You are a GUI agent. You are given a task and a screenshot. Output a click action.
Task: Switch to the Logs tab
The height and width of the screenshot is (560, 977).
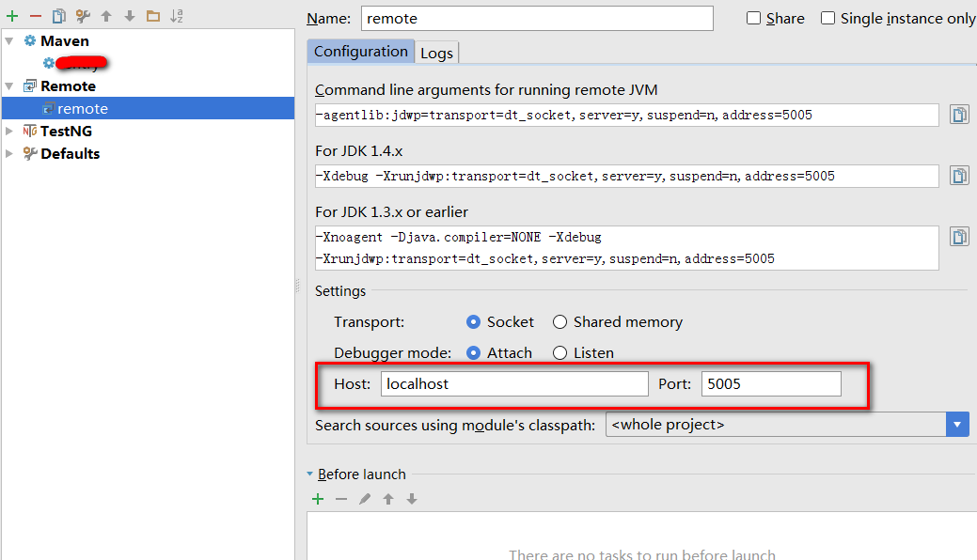pyautogui.click(x=436, y=53)
